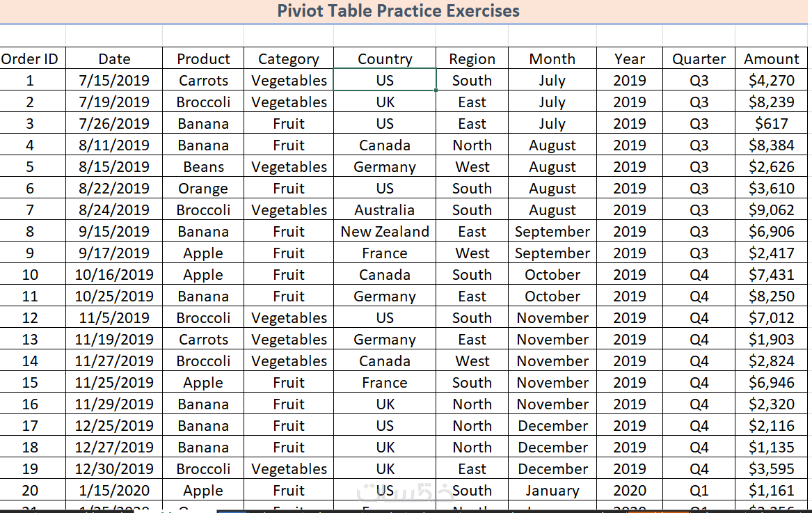Click the New Zealand country cell
The height and width of the screenshot is (513, 812).
[x=385, y=232]
